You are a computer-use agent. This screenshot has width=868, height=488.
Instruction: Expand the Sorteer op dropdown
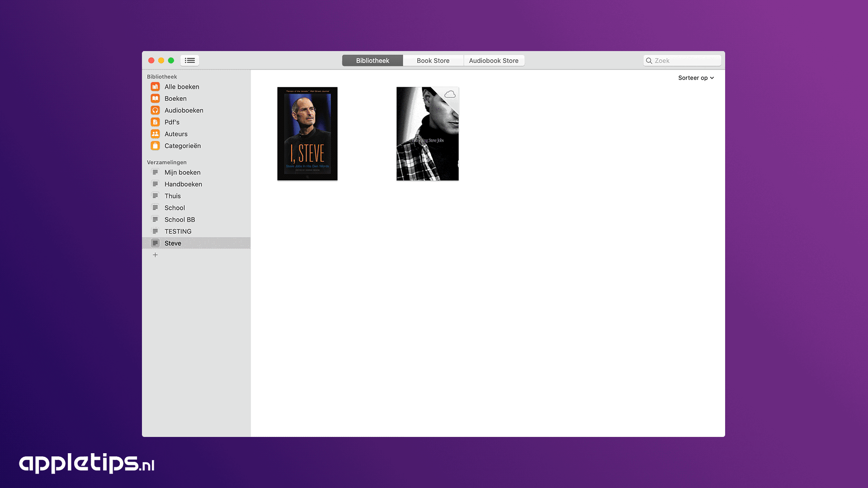click(x=696, y=78)
